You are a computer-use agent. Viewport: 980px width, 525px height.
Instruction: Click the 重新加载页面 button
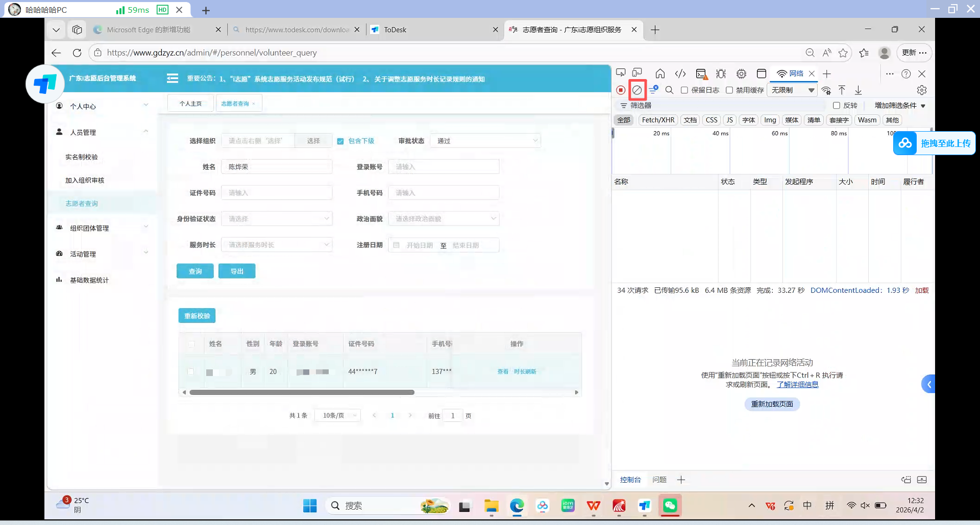[x=772, y=404]
